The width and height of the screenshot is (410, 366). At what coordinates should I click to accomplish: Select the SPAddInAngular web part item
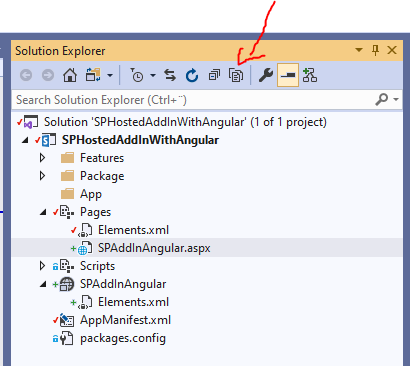[x=123, y=284]
